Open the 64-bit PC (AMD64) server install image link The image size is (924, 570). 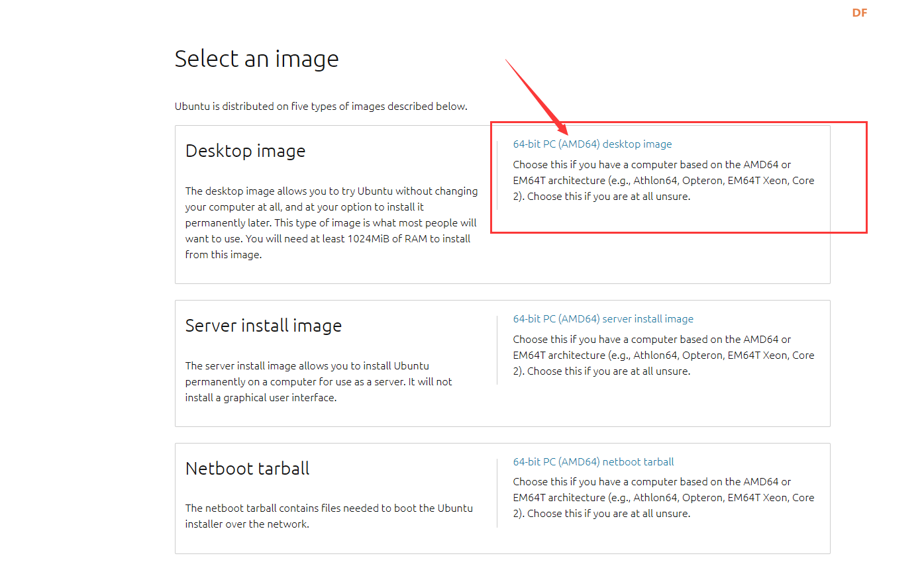click(x=603, y=319)
